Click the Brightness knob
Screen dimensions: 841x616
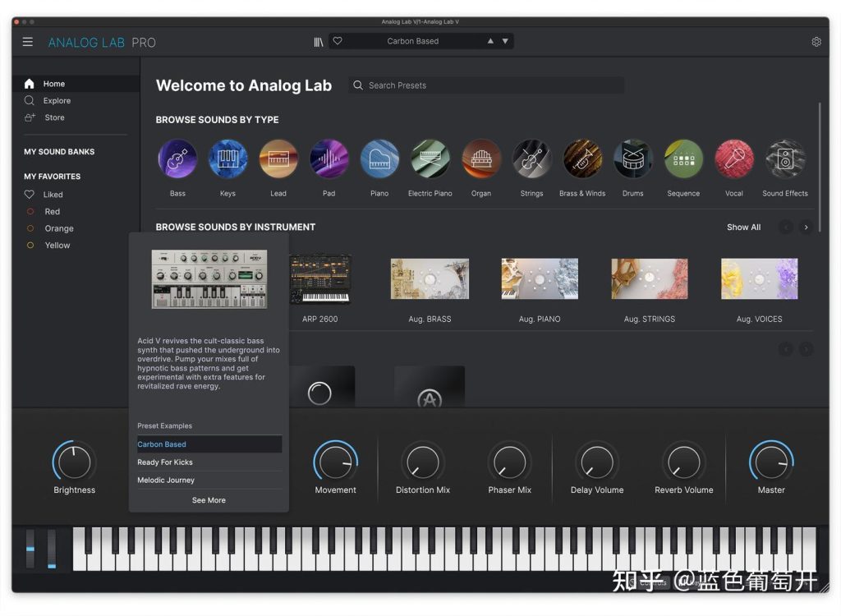[74, 462]
